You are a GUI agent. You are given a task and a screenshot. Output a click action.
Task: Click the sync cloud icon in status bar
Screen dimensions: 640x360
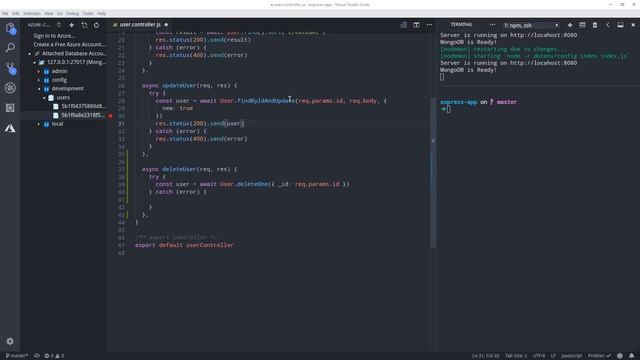pyautogui.click(x=37, y=356)
